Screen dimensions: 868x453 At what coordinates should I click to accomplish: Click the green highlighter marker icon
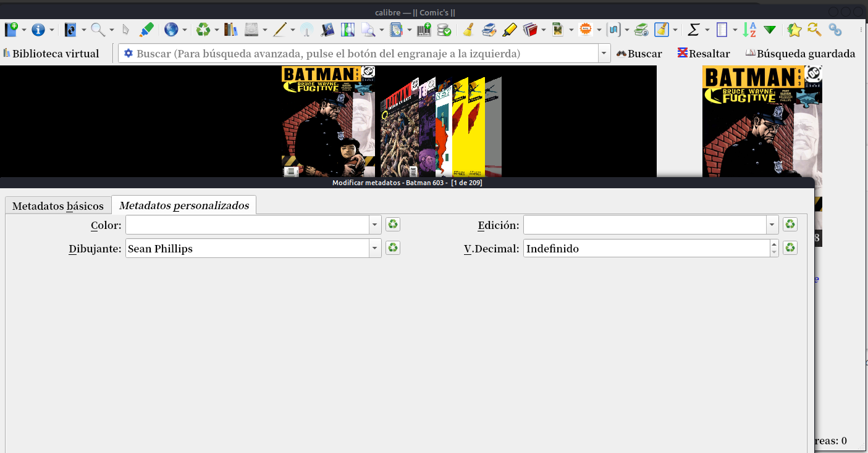pos(146,29)
